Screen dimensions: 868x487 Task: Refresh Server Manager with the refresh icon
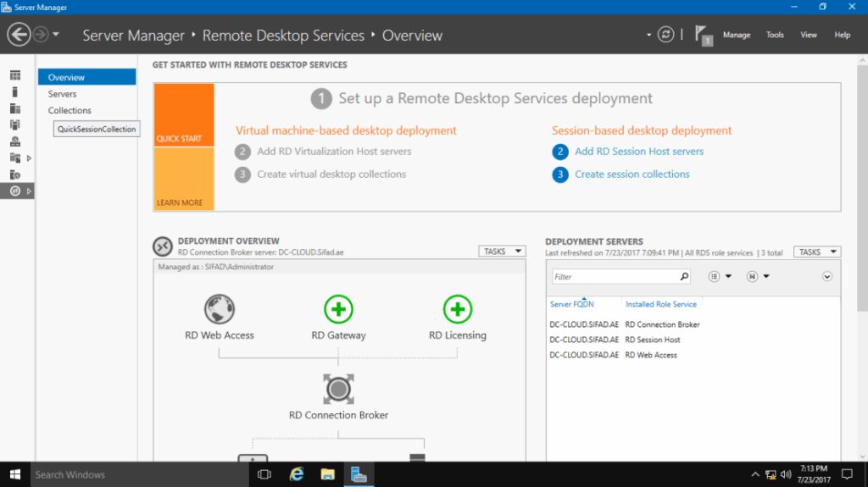coord(666,35)
